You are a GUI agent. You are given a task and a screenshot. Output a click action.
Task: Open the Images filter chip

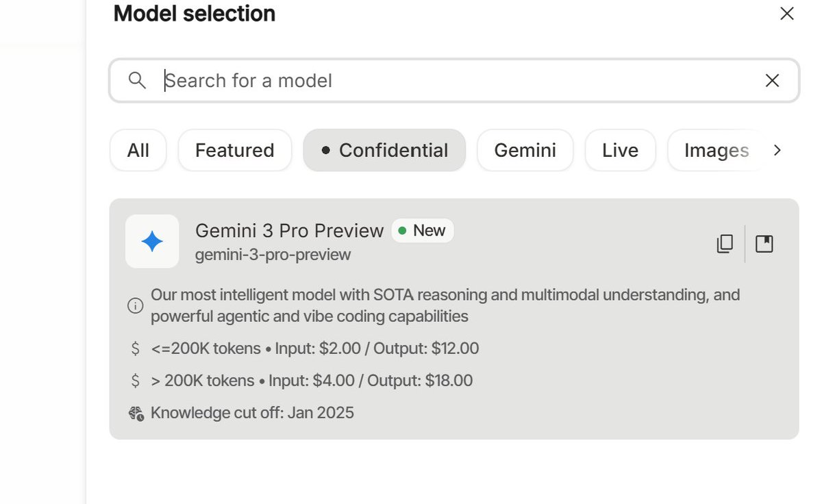(716, 150)
